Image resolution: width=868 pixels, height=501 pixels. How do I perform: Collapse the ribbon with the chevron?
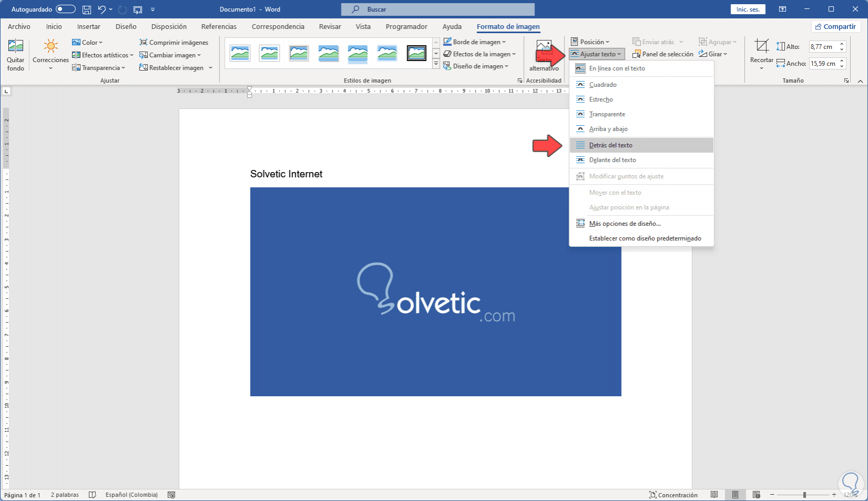(860, 81)
